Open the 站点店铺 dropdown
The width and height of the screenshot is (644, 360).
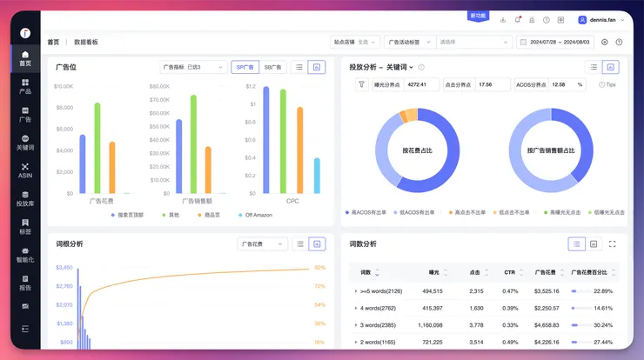tap(354, 42)
